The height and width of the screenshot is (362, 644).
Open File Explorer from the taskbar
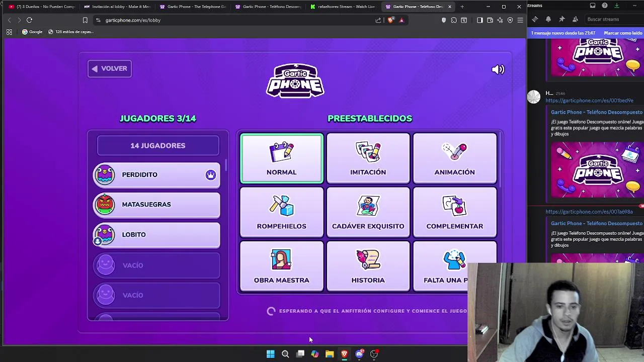pos(330,354)
